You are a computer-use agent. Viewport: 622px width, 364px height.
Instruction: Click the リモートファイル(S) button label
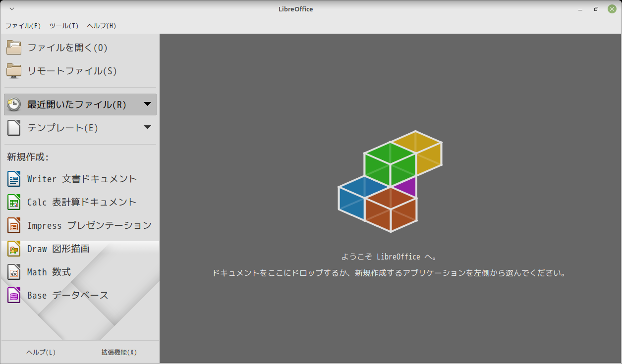click(72, 71)
